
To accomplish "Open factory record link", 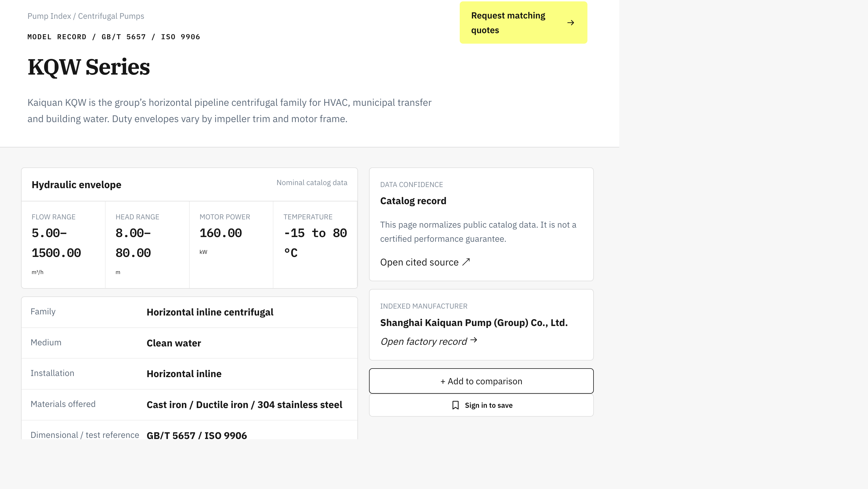I will (428, 341).
